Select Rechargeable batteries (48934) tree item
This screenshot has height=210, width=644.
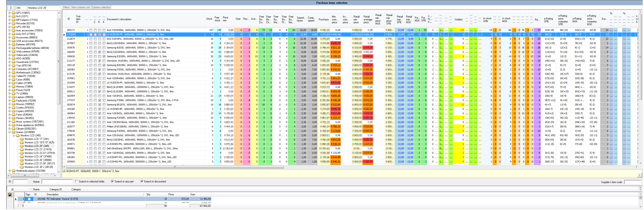(33, 48)
